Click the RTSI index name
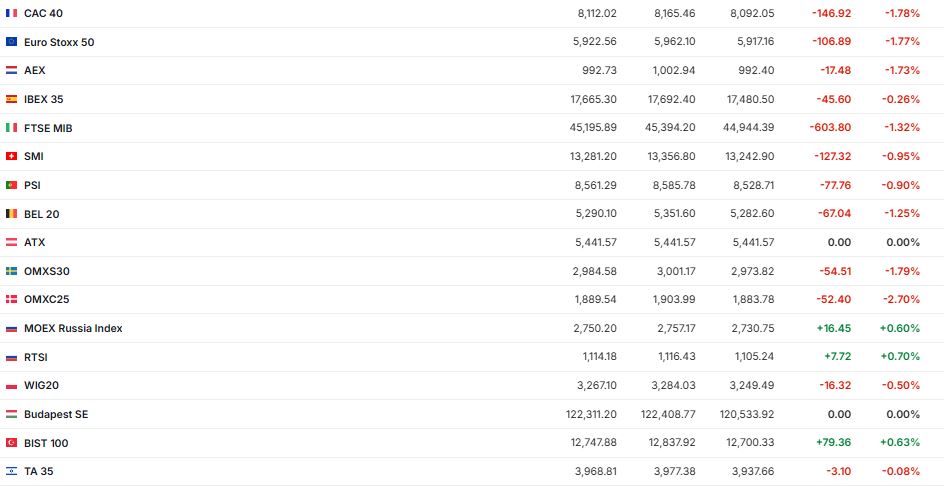944x488 pixels. (36, 357)
